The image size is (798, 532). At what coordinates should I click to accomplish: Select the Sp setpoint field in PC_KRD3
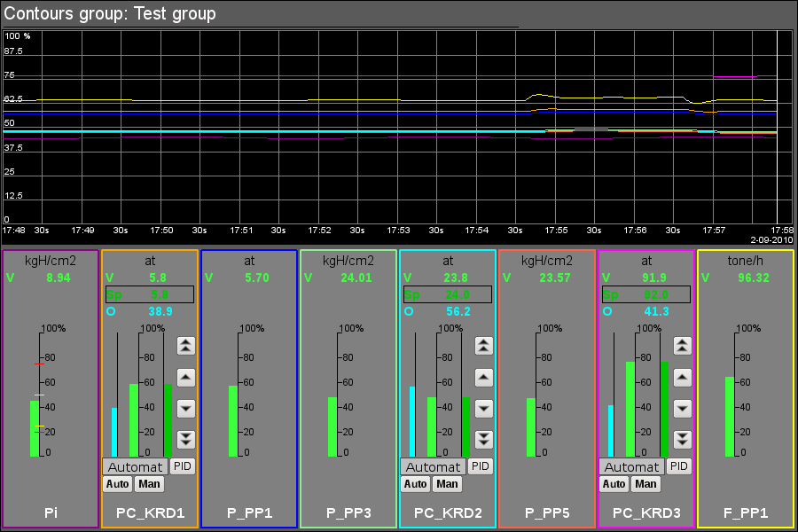[x=645, y=294]
